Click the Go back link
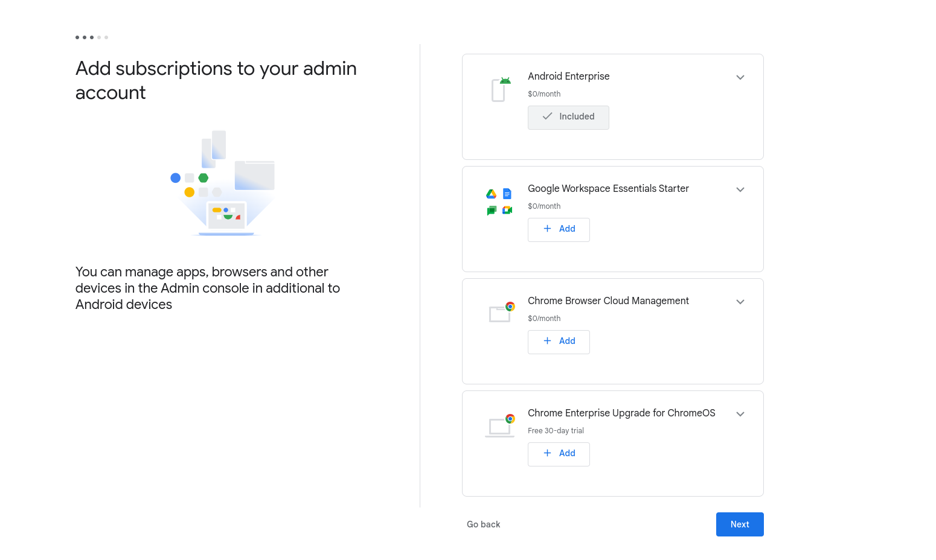The image size is (936, 560). 484,524
